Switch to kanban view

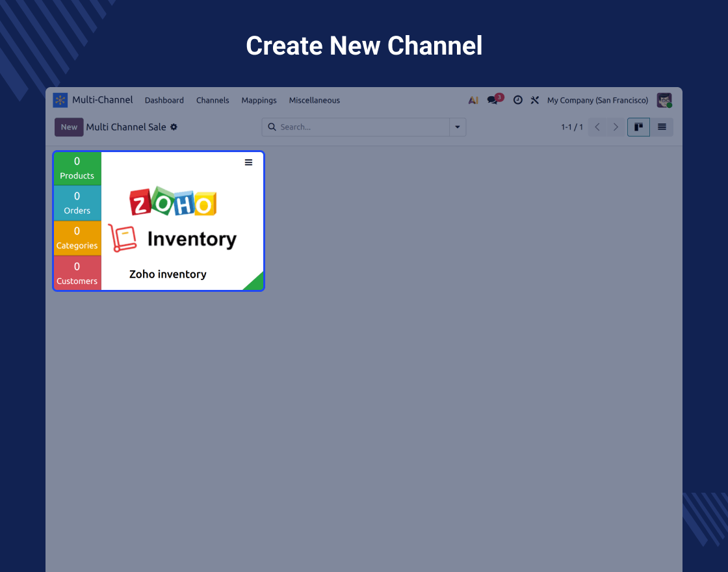point(638,127)
